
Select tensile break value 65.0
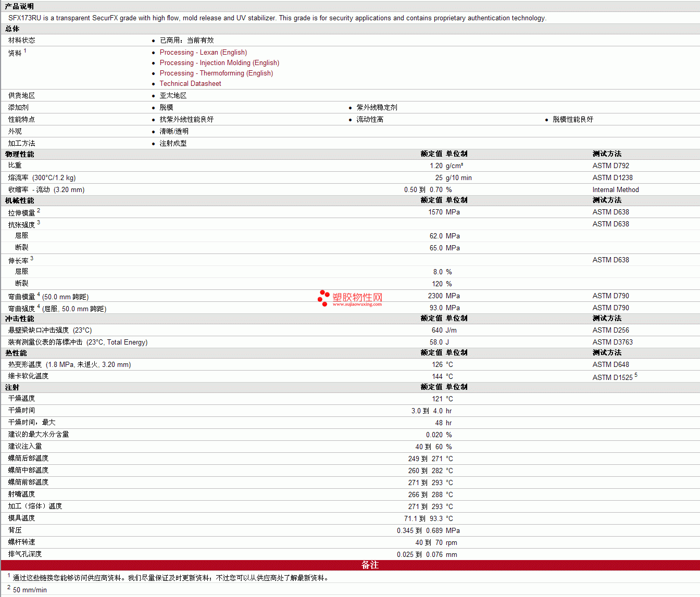[x=436, y=248]
